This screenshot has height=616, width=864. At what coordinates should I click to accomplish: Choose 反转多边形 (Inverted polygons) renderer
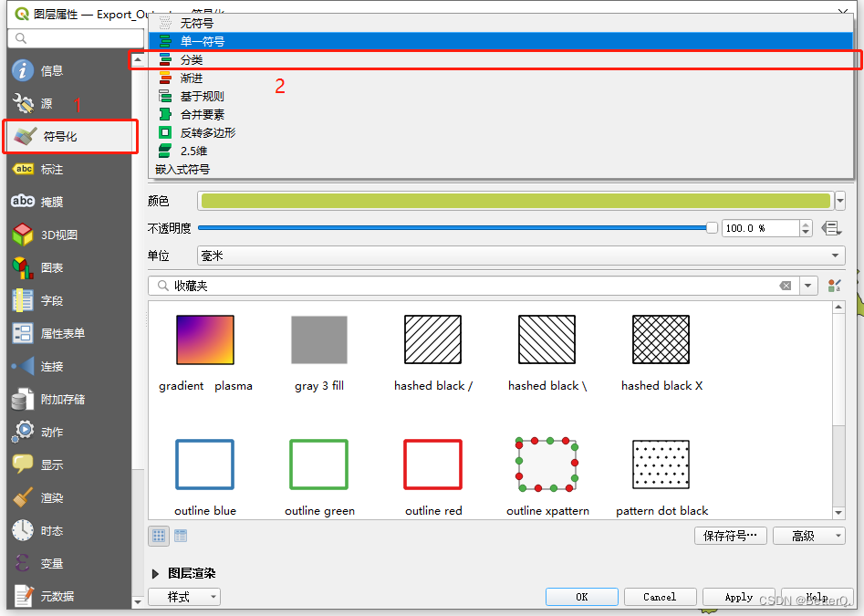tap(501, 132)
